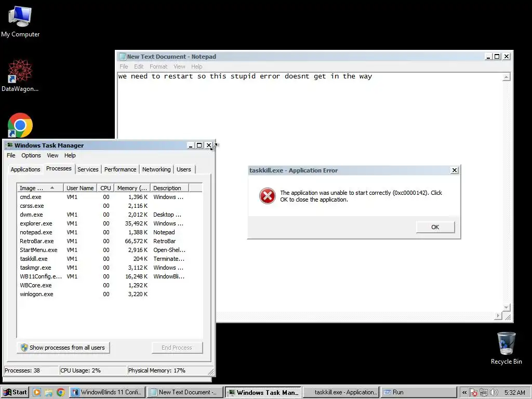The width and height of the screenshot is (532, 399).
Task: Open Notepad's Format menu
Action: coord(158,66)
